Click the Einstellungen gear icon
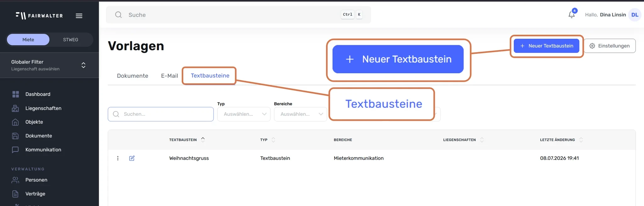Image resolution: width=644 pixels, height=206 pixels. pos(592,46)
